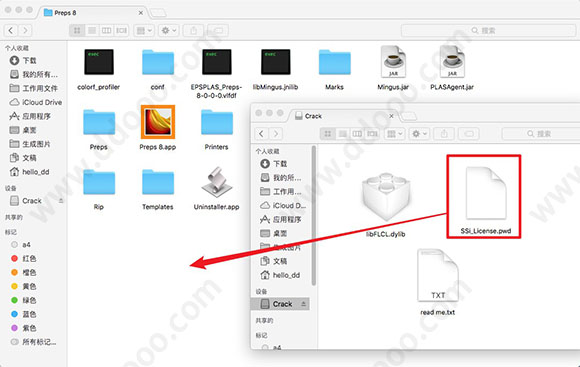Select the colorf_profiler executable
The image size is (580, 367).
tap(99, 62)
